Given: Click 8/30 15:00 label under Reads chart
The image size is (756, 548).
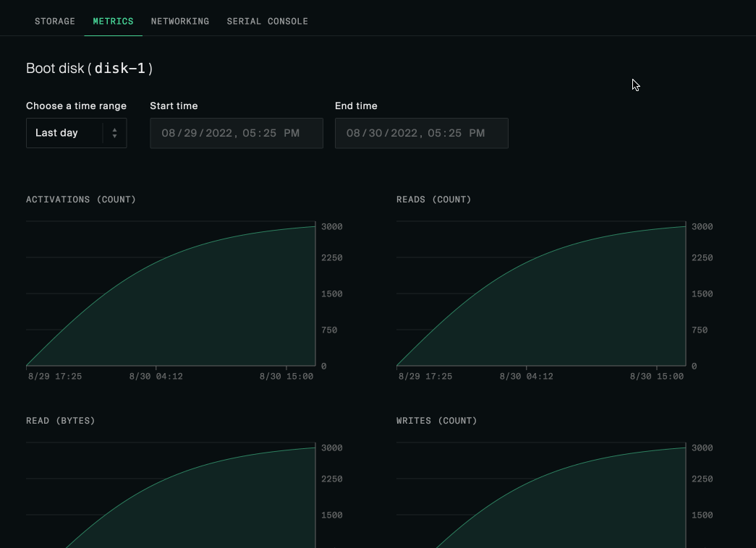Looking at the screenshot, I should (x=657, y=377).
